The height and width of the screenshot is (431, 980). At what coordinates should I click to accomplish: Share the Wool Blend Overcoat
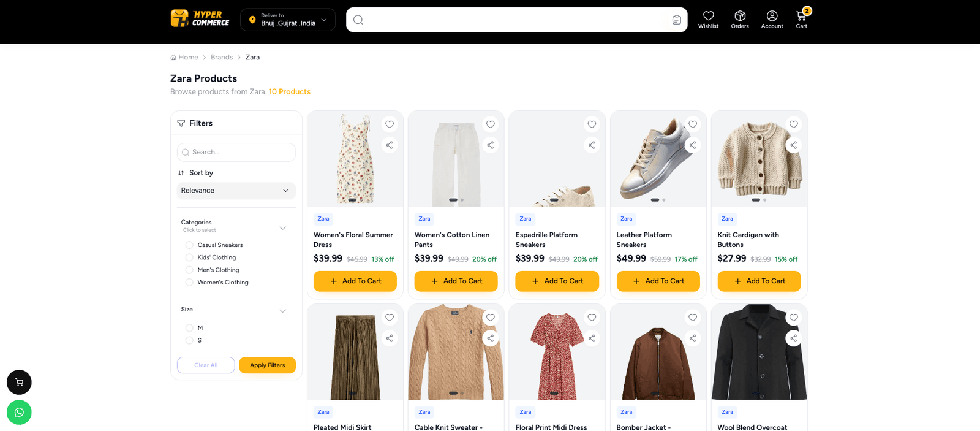(x=794, y=338)
